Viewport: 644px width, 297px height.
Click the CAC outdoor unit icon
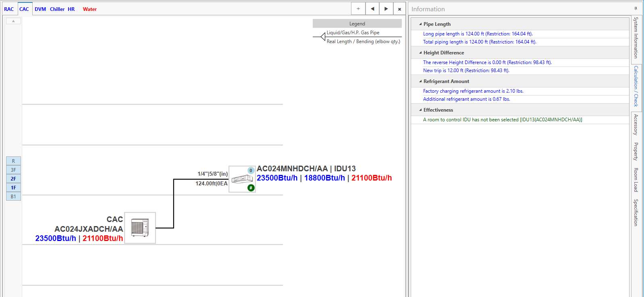(x=140, y=228)
